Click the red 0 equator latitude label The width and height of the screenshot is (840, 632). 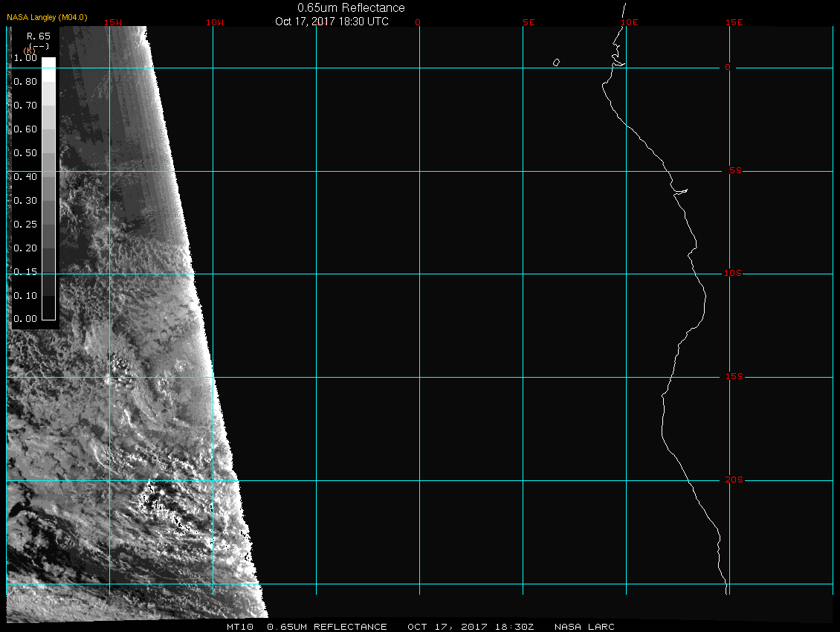728,68
